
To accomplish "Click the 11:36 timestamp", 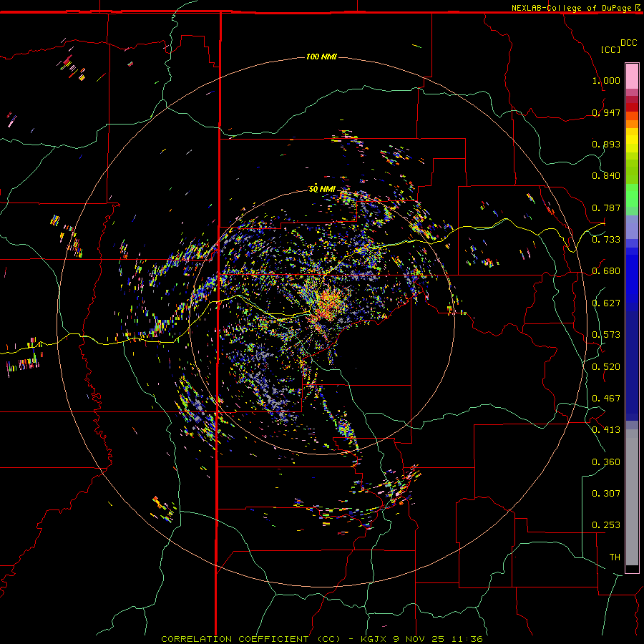I will click(x=467, y=639).
